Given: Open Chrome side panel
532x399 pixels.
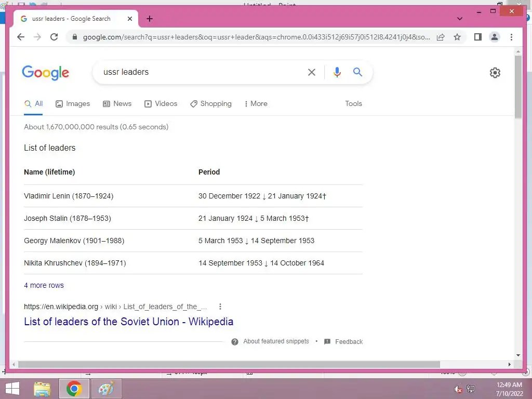Looking at the screenshot, I should [x=478, y=37].
